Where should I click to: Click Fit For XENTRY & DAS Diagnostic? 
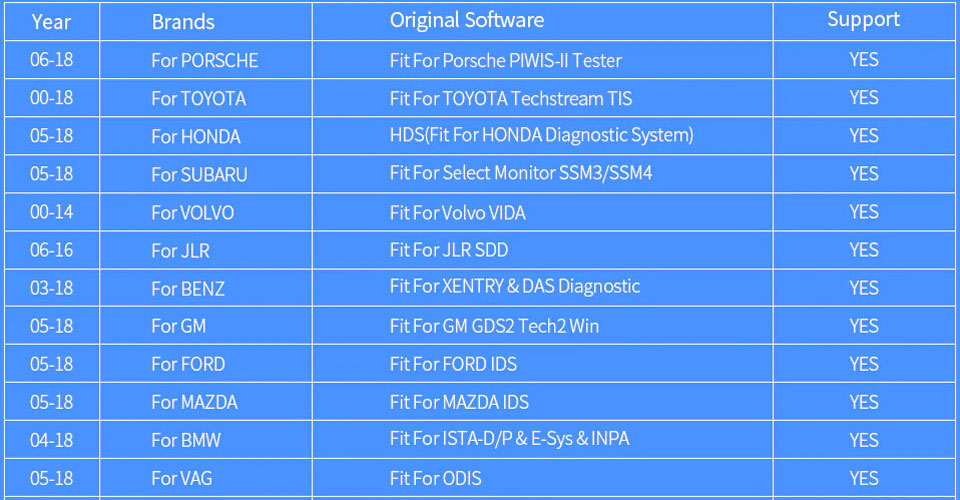point(514,287)
